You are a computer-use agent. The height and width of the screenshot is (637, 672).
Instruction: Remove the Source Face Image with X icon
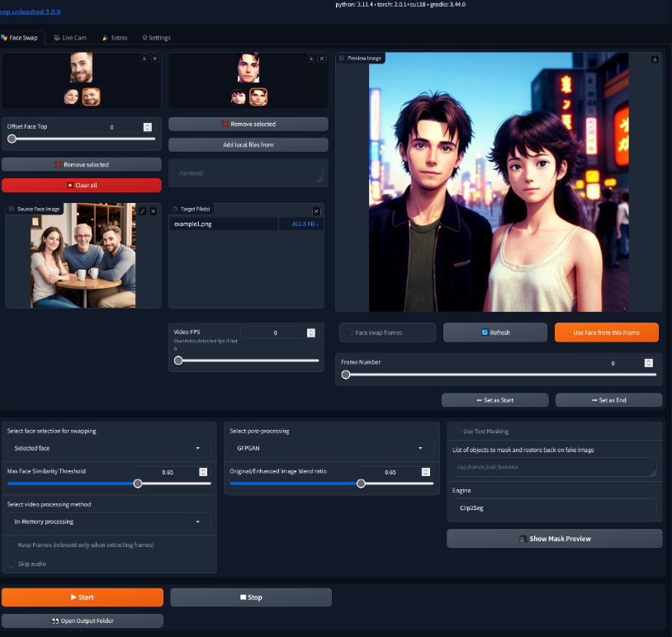[153, 211]
